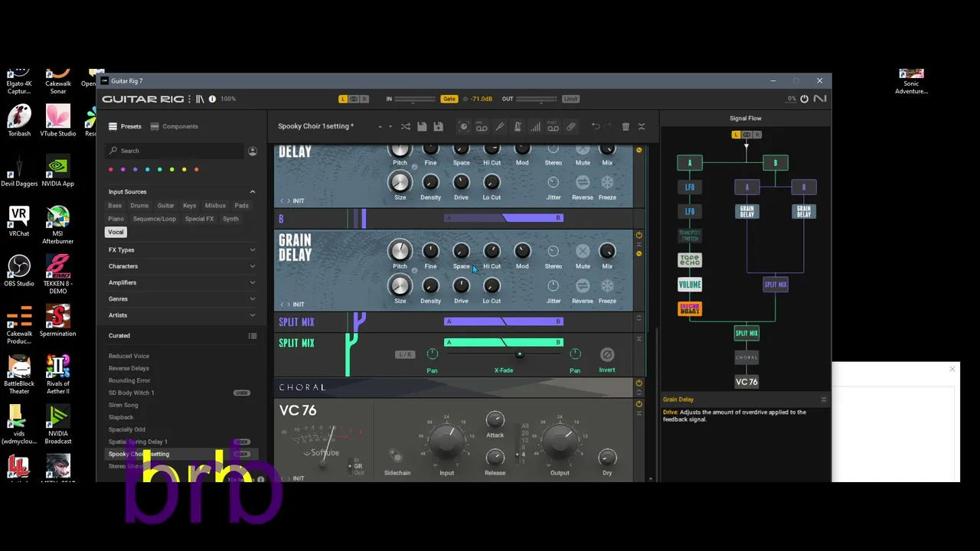The image size is (980, 551).
Task: Shuffle presets with the random icon
Action: [x=405, y=126]
